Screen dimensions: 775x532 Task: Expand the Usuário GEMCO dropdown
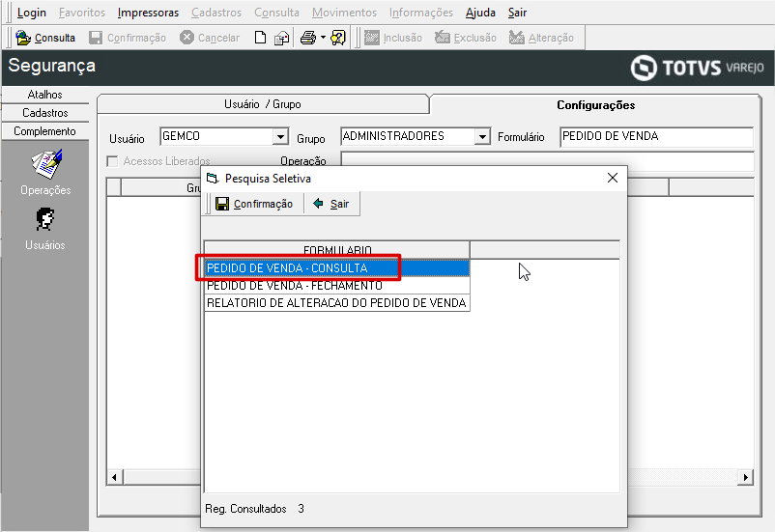(x=280, y=136)
